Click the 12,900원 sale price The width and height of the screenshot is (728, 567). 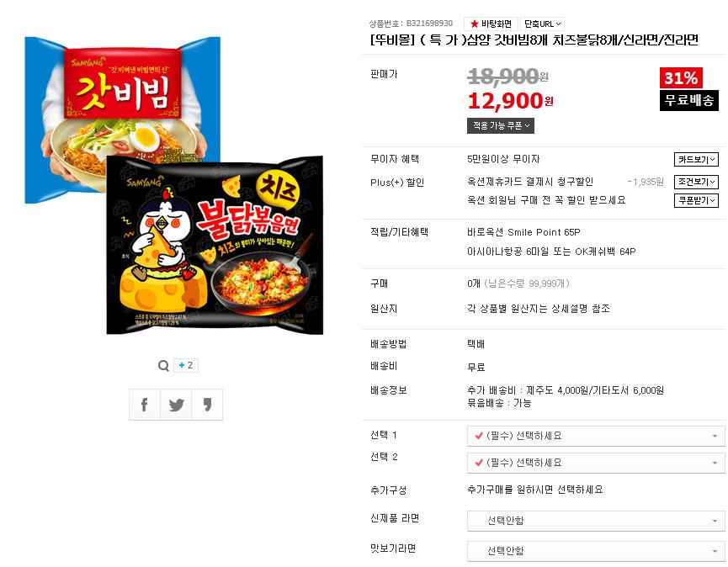511,101
